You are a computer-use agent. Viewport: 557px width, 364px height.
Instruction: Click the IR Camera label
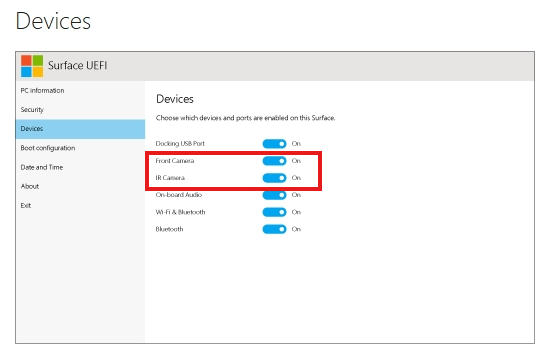click(170, 178)
